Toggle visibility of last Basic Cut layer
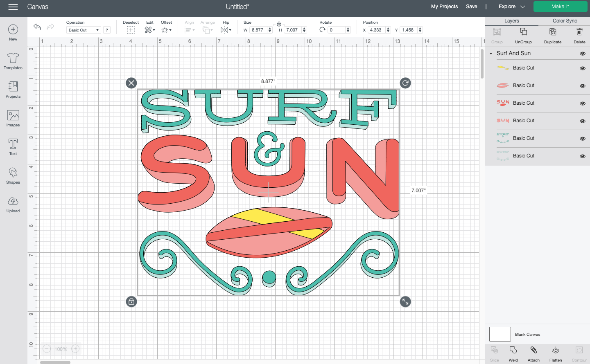The height and width of the screenshot is (364, 590). 582,156
